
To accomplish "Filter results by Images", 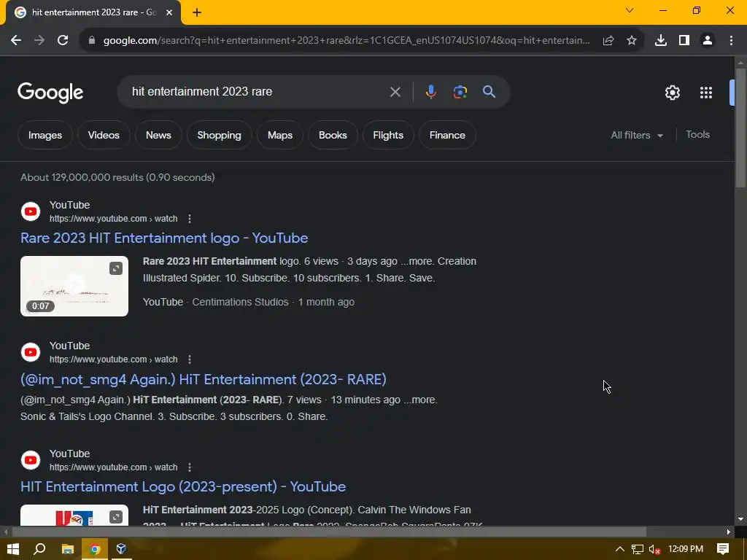I will click(x=45, y=135).
